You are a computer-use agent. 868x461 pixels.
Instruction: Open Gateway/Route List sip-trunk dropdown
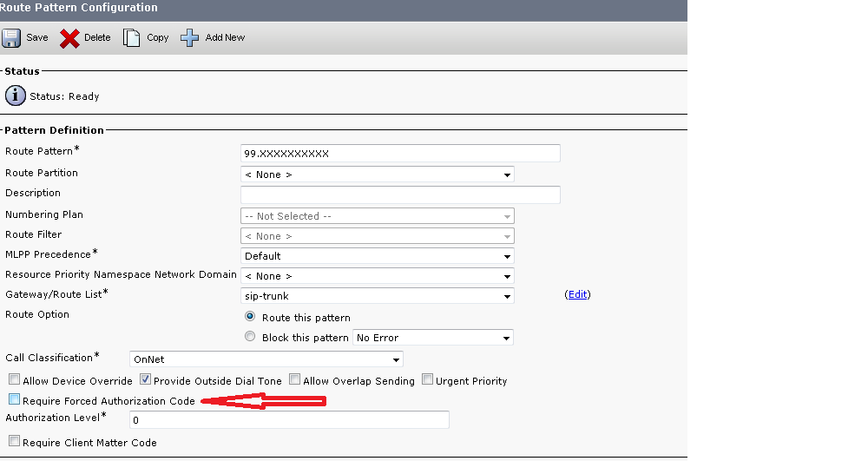[x=378, y=295]
